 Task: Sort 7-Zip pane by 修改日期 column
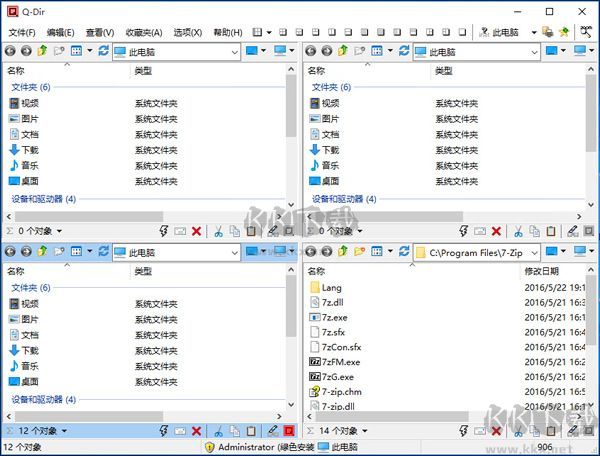coord(541,271)
